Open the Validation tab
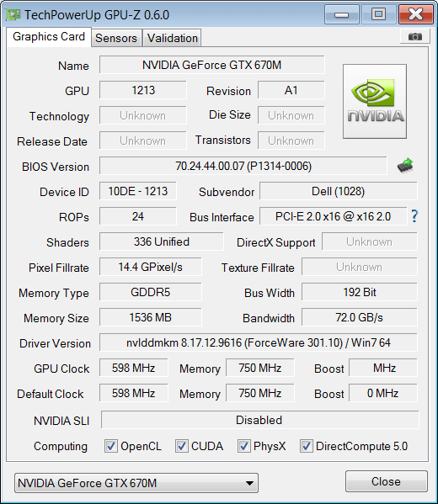Image resolution: width=438 pixels, height=504 pixels. [x=172, y=38]
